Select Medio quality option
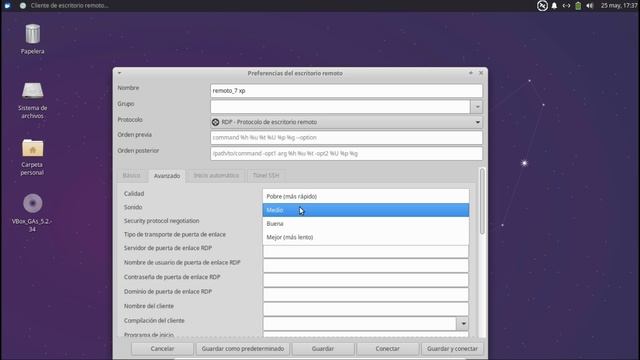This screenshot has height=360, width=640. (366, 210)
